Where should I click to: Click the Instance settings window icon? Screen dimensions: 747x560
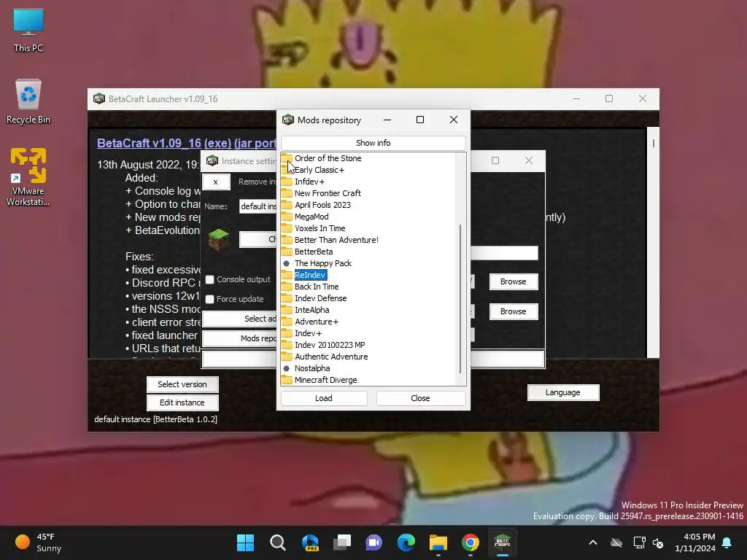[x=212, y=161]
